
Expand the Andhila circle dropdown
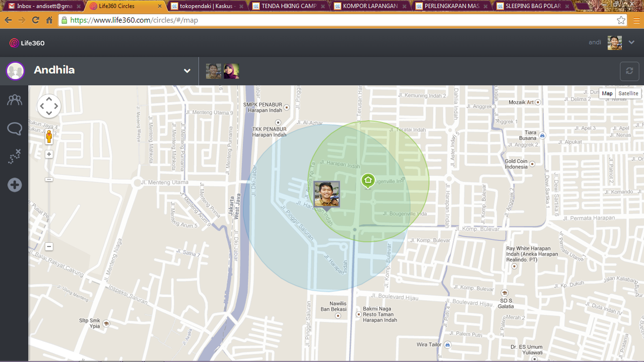[187, 71]
